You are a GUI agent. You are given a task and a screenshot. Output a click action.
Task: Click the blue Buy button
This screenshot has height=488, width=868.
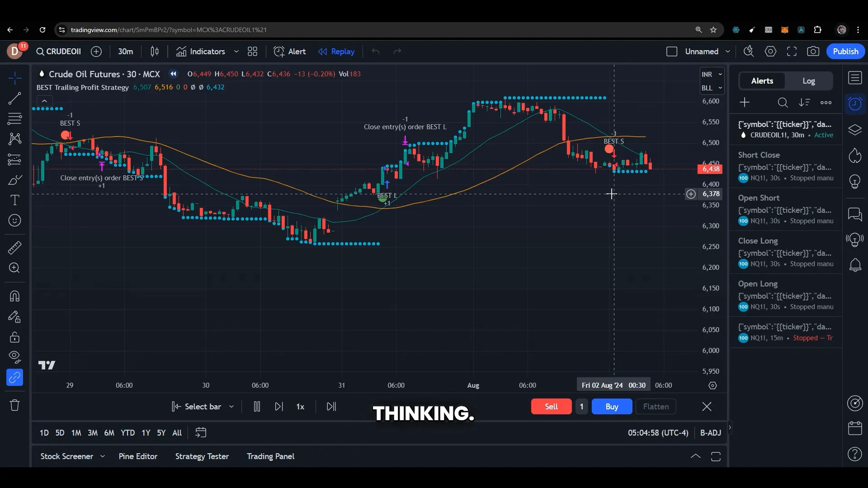point(612,407)
